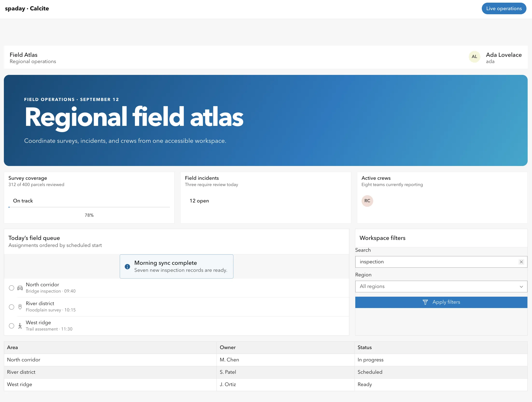
Task: Clear the search field with the X
Action: tap(521, 262)
